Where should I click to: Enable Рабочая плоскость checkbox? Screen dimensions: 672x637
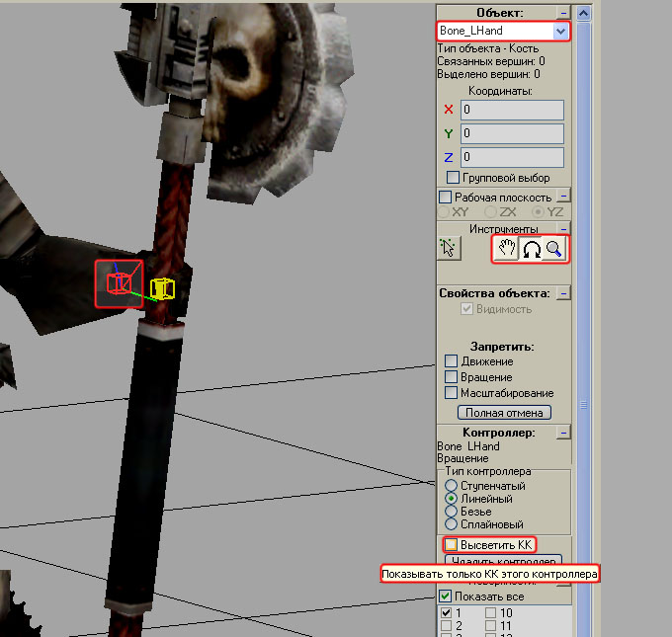[446, 198]
